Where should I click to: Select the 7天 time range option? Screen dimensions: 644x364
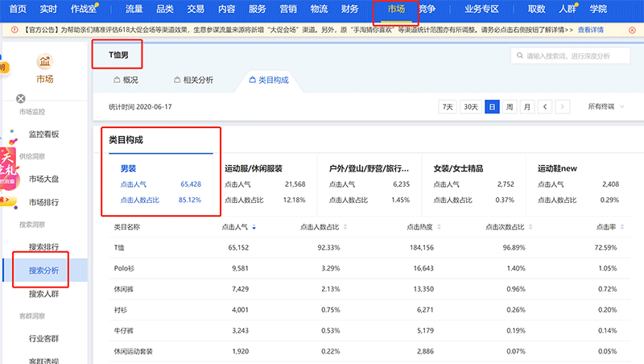coord(448,106)
